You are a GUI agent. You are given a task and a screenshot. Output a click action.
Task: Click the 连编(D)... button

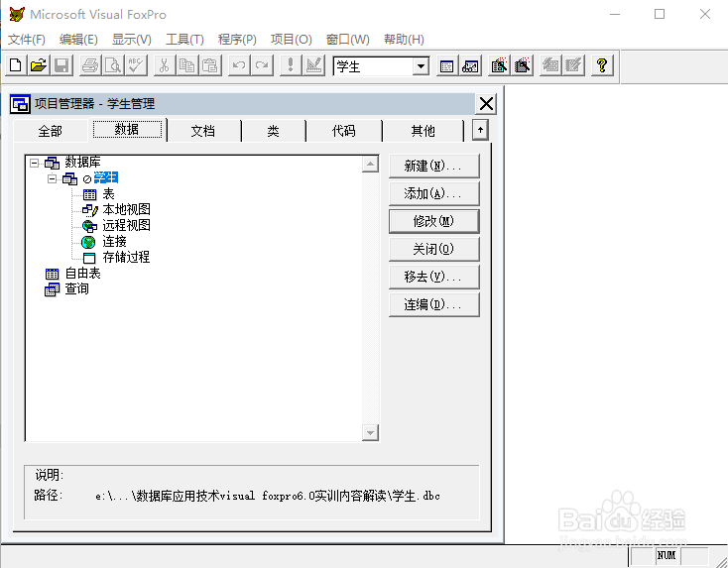pos(433,305)
